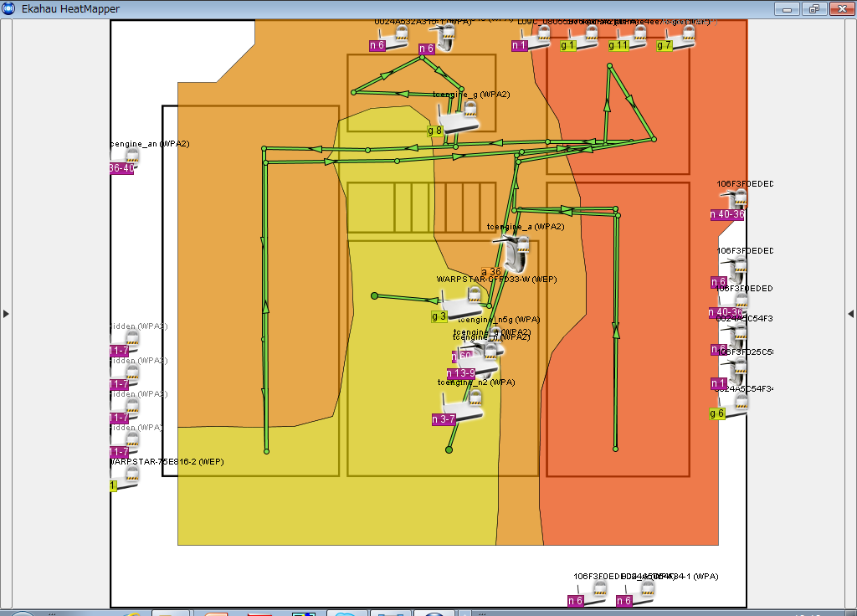Click the tcengine_a (WPA2) name label
Screen dimensions: 857x616
(526, 226)
